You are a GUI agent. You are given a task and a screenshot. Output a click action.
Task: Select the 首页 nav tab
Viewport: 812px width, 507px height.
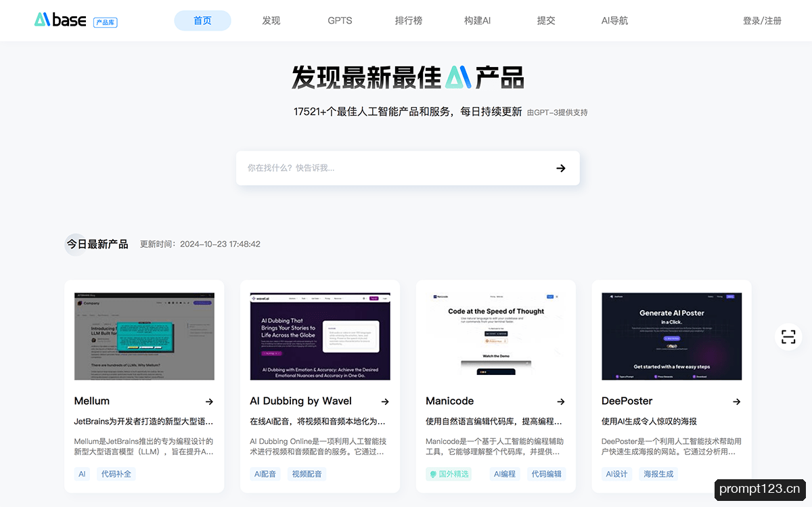click(202, 20)
